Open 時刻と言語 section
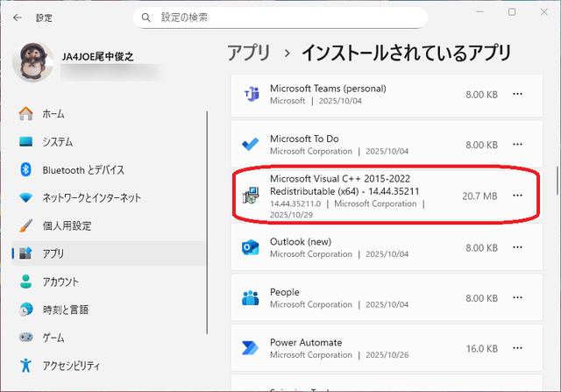561x392 pixels. [109, 310]
